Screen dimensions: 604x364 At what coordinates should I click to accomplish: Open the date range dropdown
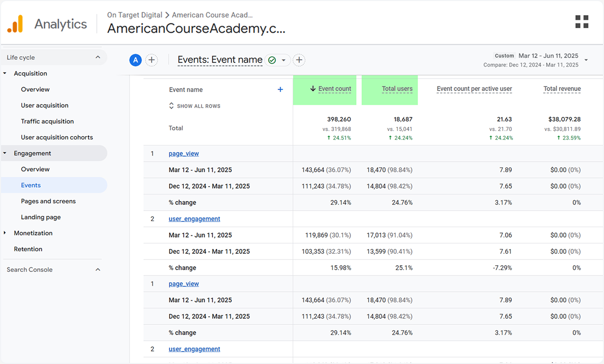586,60
